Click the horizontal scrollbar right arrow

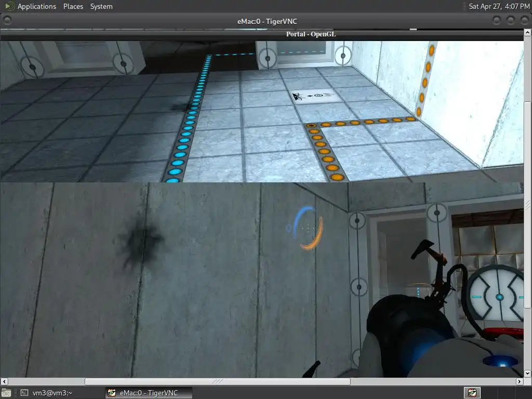[x=520, y=381]
